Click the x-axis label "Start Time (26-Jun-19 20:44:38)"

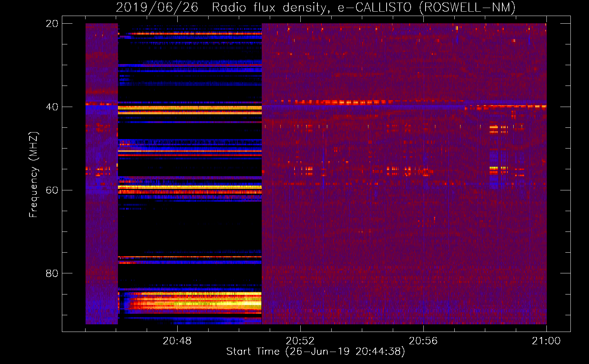[x=316, y=352]
